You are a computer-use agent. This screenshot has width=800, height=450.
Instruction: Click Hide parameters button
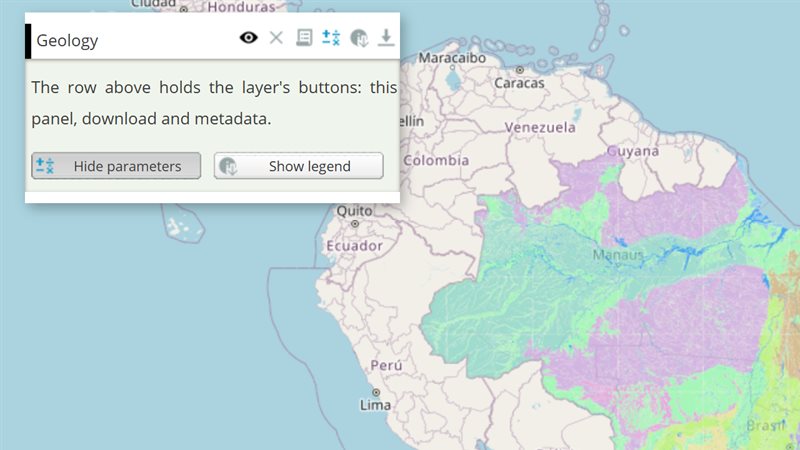(116, 166)
